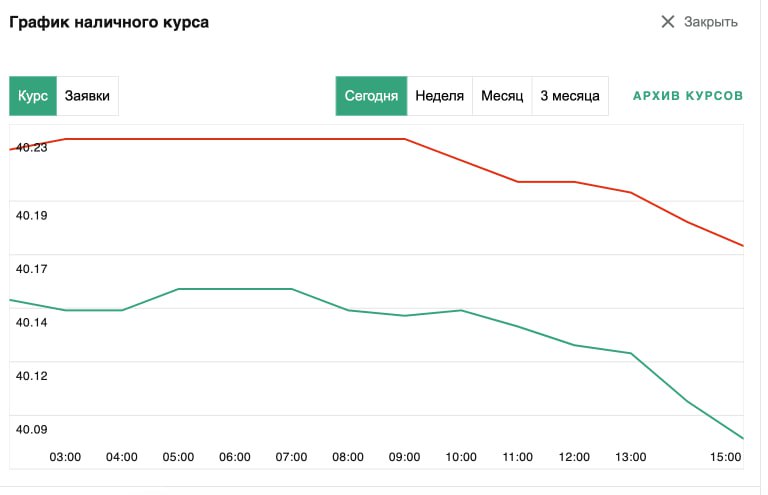
Task: Select the Сегодня period option
Action: [x=371, y=96]
